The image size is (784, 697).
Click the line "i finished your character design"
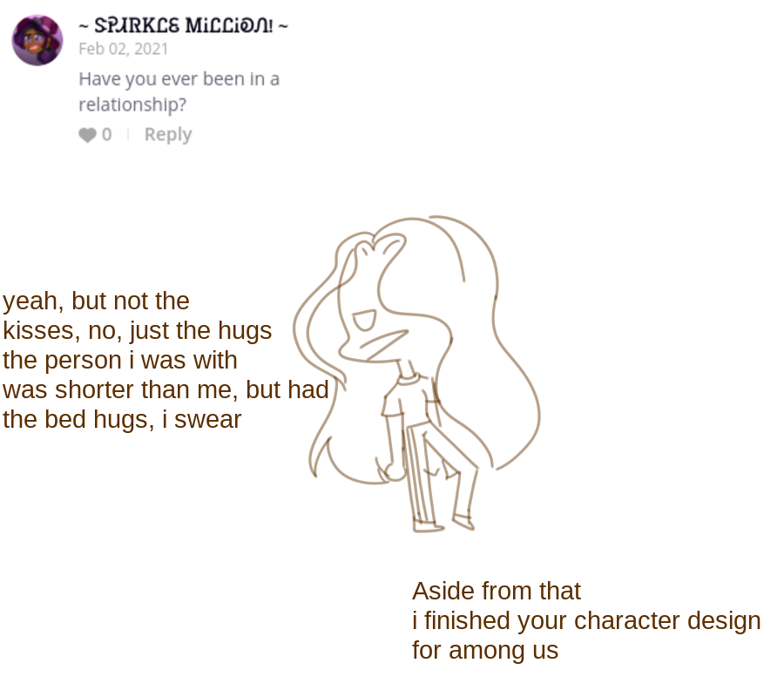(586, 621)
